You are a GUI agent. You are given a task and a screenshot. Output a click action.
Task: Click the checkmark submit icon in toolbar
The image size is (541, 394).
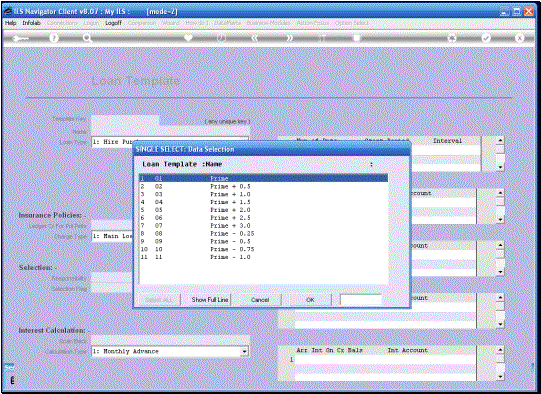(x=486, y=38)
